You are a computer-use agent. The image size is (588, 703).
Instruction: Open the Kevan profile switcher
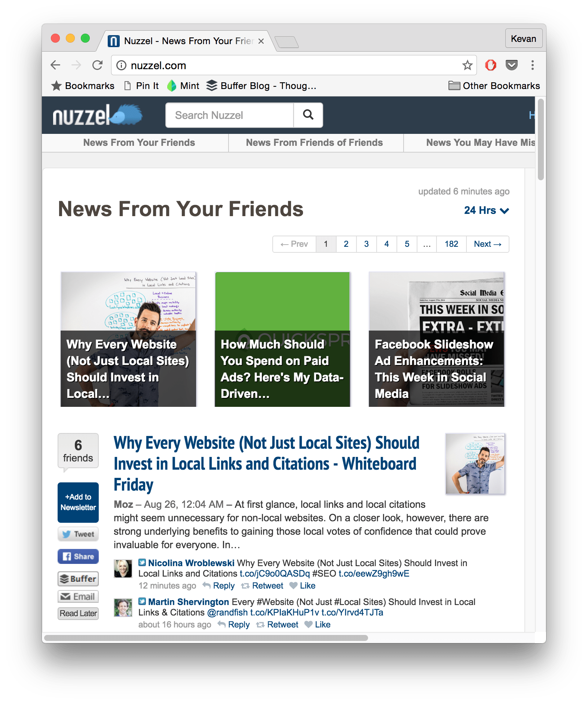click(524, 39)
